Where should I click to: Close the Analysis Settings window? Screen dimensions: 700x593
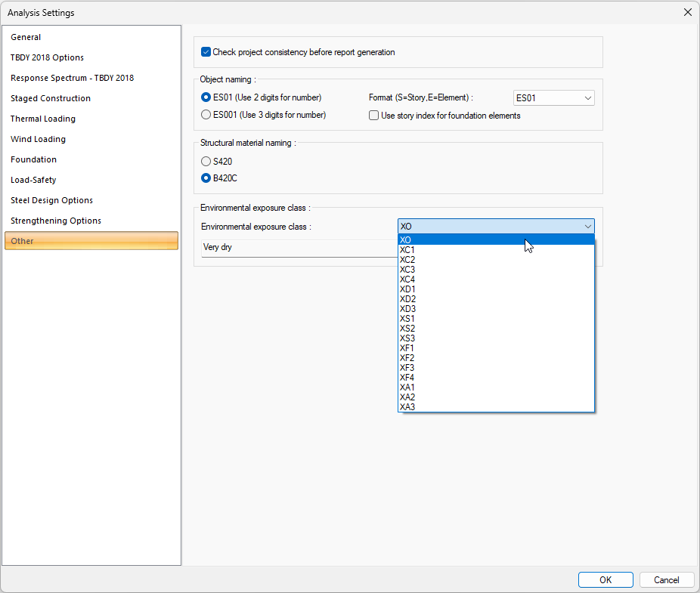click(x=687, y=12)
